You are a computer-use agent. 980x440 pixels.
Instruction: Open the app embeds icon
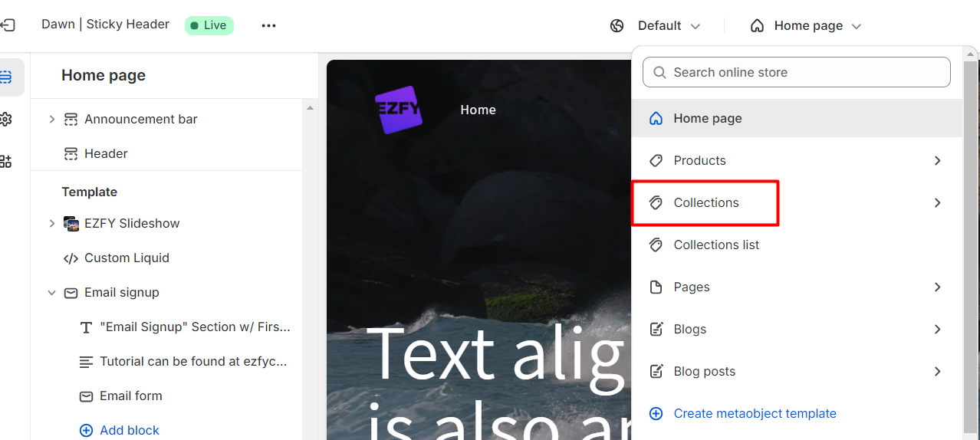7,161
